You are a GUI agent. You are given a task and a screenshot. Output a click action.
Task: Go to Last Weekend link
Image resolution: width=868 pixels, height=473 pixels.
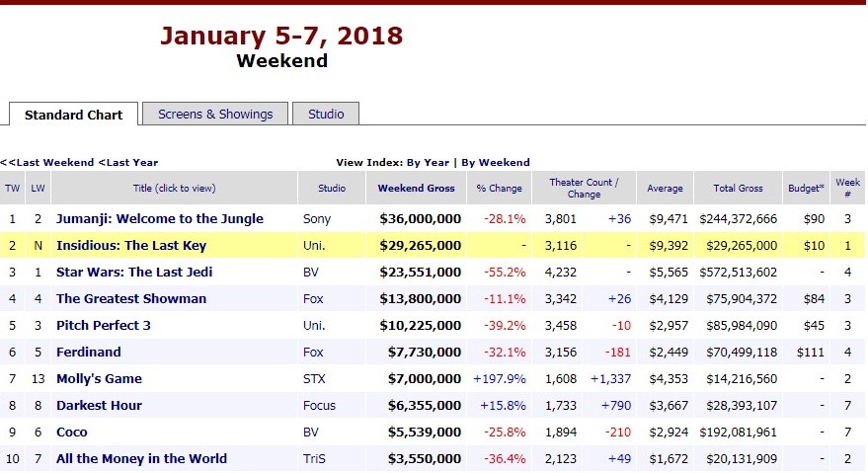(x=48, y=162)
